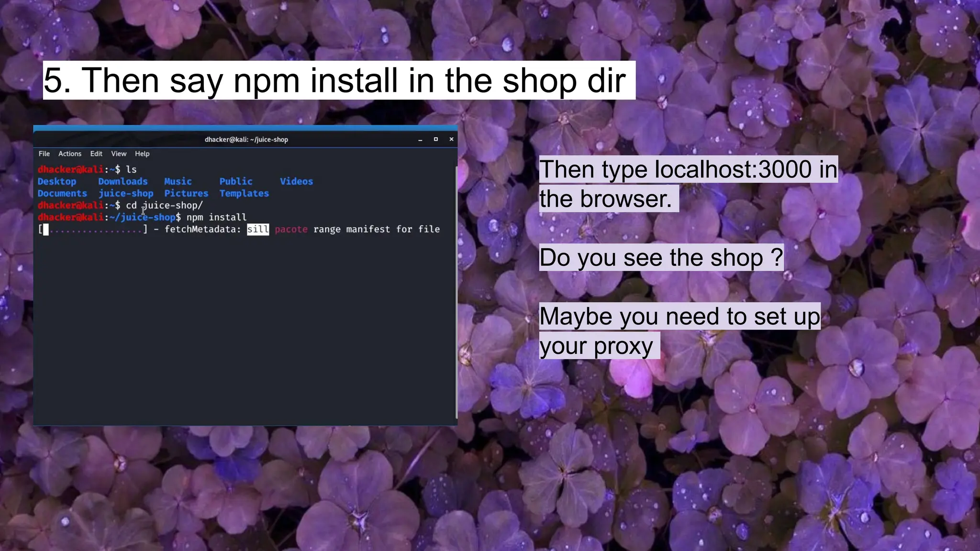
Task: Click the 'cd juice-shop/' command text
Action: pos(165,205)
